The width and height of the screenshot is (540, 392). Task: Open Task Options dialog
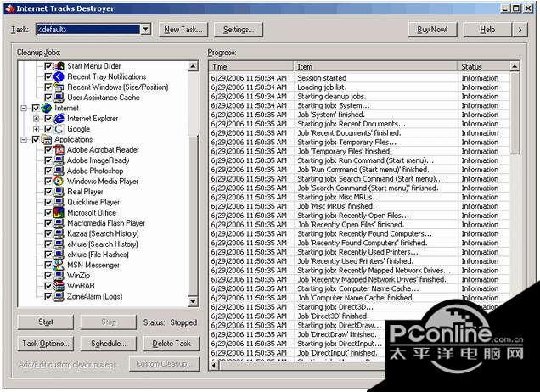click(x=46, y=344)
